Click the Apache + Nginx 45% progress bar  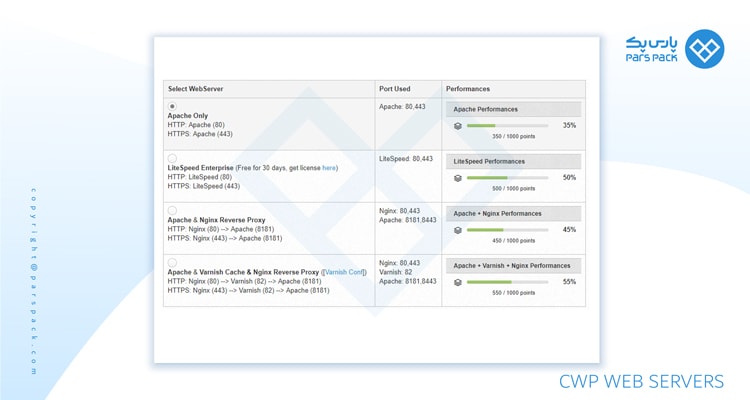(507, 230)
